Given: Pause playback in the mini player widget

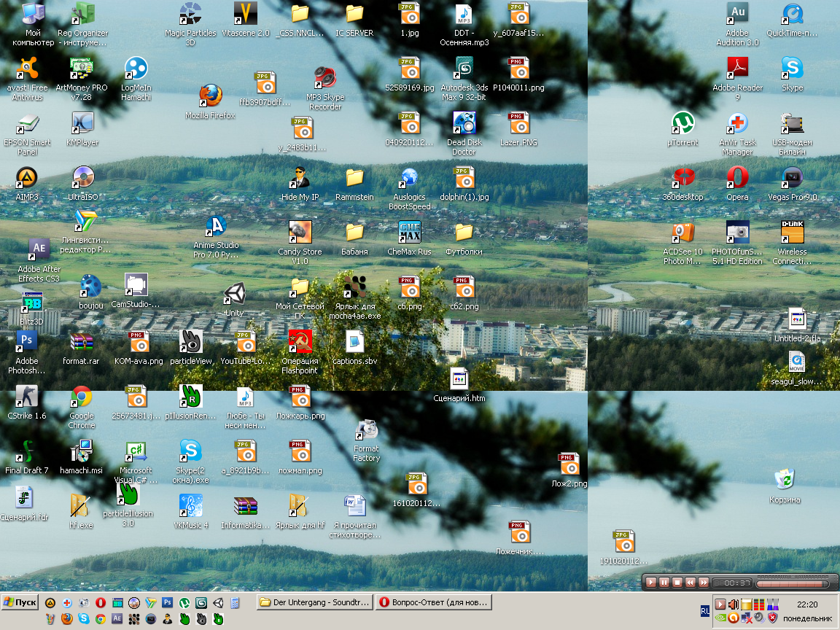Looking at the screenshot, I should 664,583.
